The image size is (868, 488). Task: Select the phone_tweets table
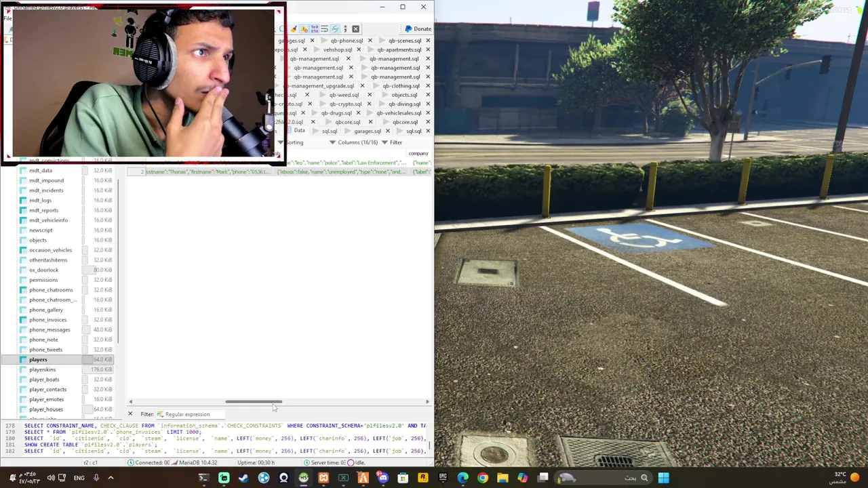tap(45, 350)
